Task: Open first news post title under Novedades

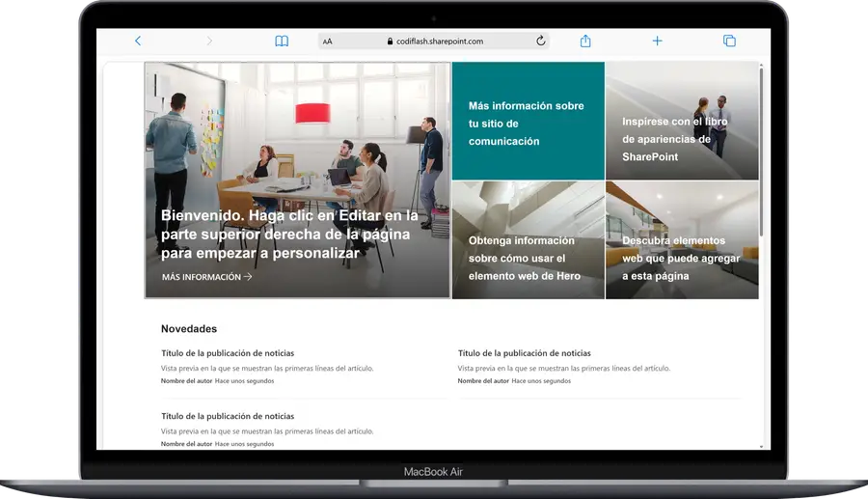Action: [228, 353]
